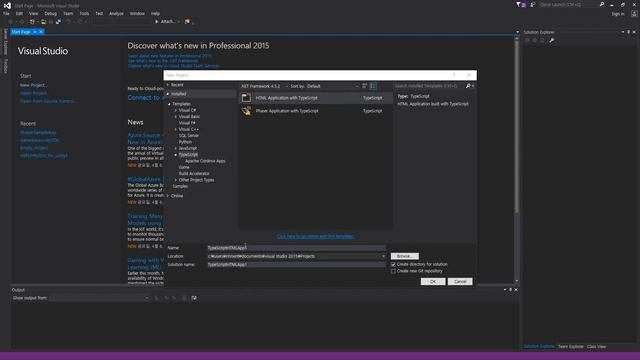Expand the Visual C++ node
This screenshot has width=640, height=360.
[176, 129]
